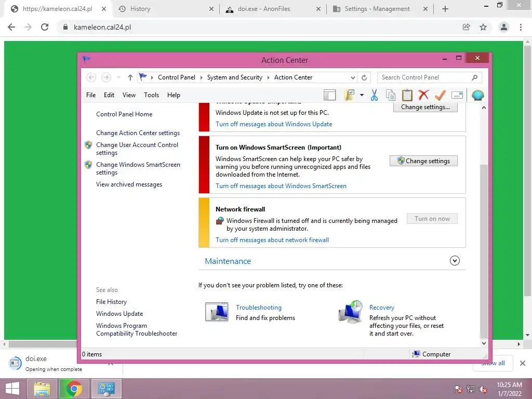
Task: Open the Windows Start button
Action: coord(12,389)
